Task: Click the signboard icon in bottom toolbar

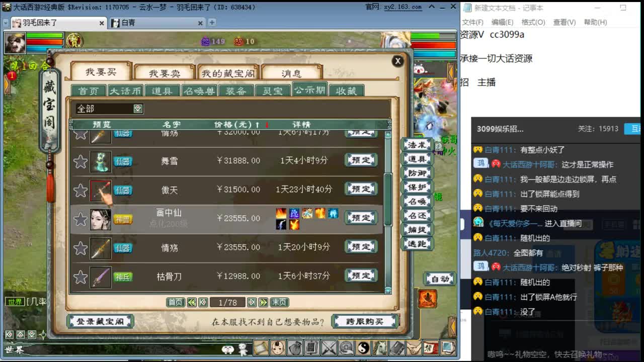Action: pyautogui.click(x=312, y=347)
